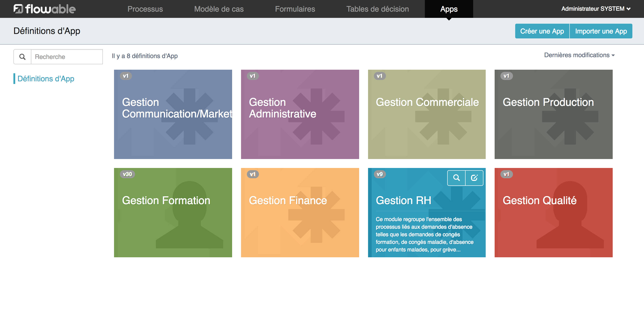Open the Gestion Administrative app tile
This screenshot has height=310, width=644.
click(x=300, y=114)
